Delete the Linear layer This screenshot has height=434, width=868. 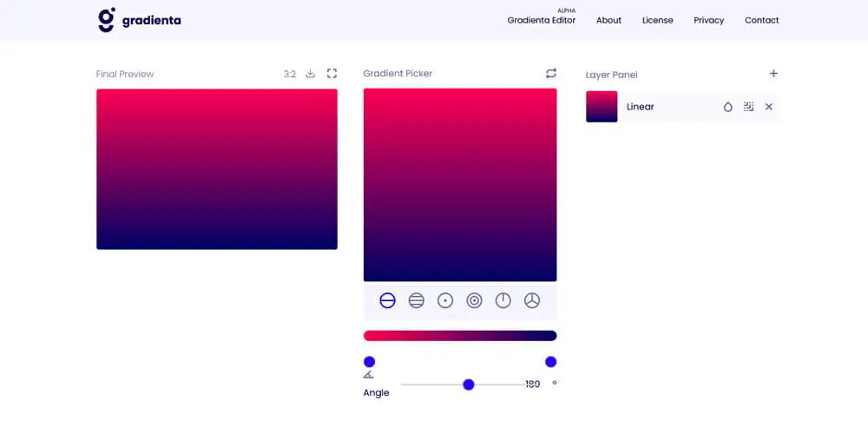pos(769,107)
